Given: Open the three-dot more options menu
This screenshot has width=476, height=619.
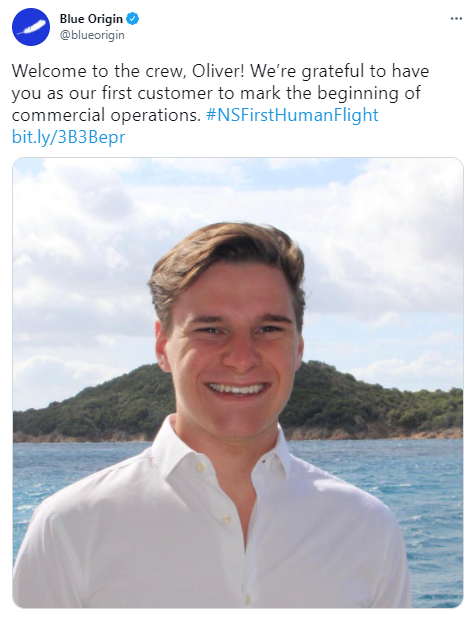Looking at the screenshot, I should 456,19.
